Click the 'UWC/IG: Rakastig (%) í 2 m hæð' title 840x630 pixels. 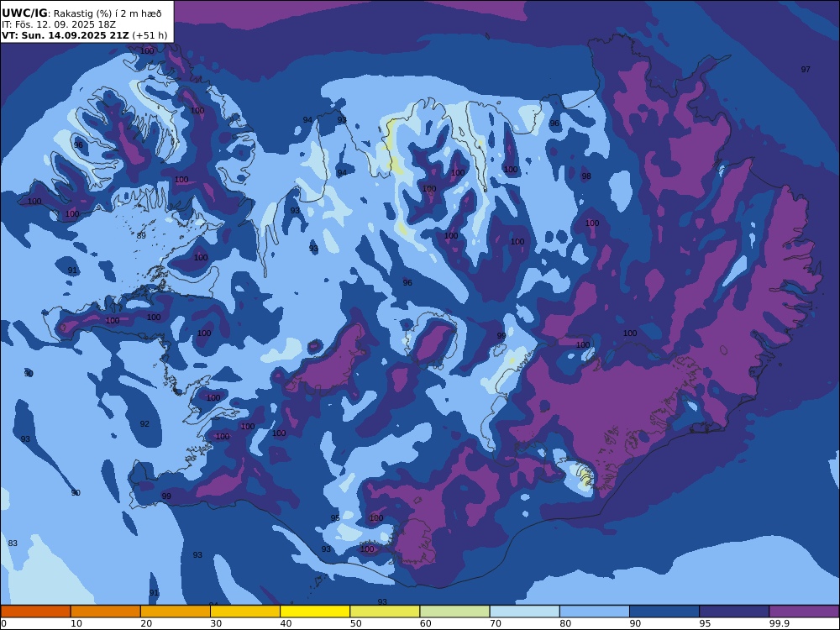81,13
